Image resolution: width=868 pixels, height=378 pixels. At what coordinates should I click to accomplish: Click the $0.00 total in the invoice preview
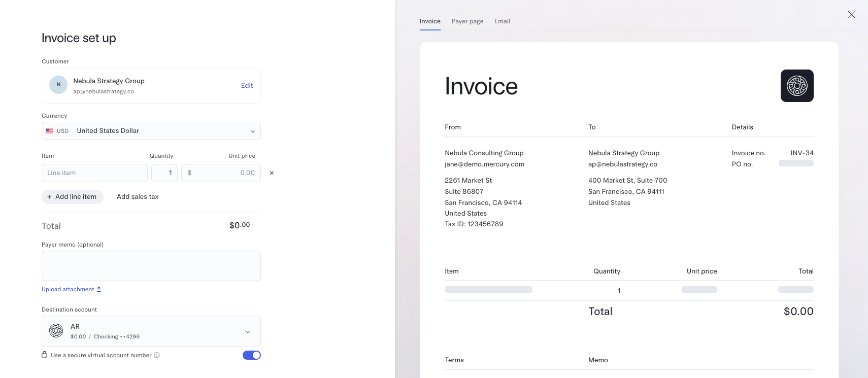point(798,312)
